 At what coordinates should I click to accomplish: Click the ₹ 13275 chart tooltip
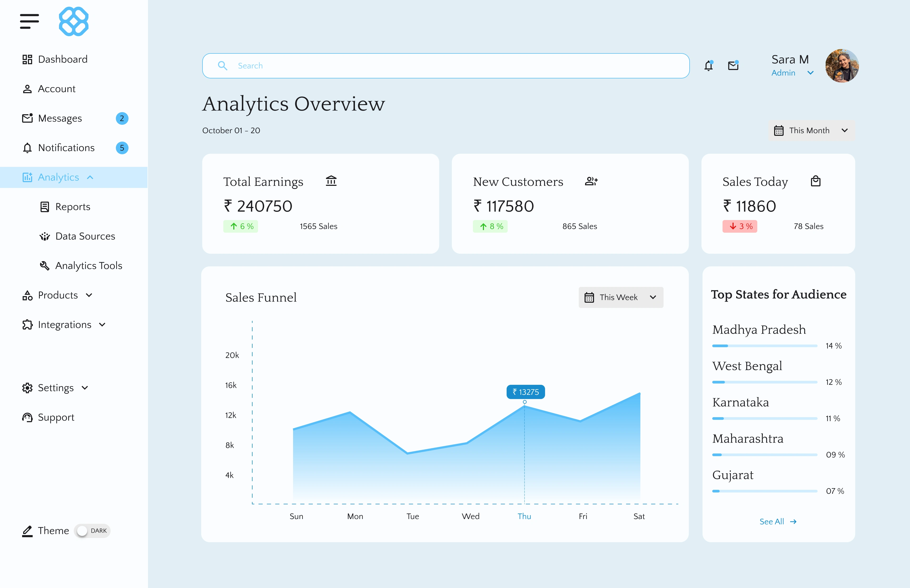[526, 392]
